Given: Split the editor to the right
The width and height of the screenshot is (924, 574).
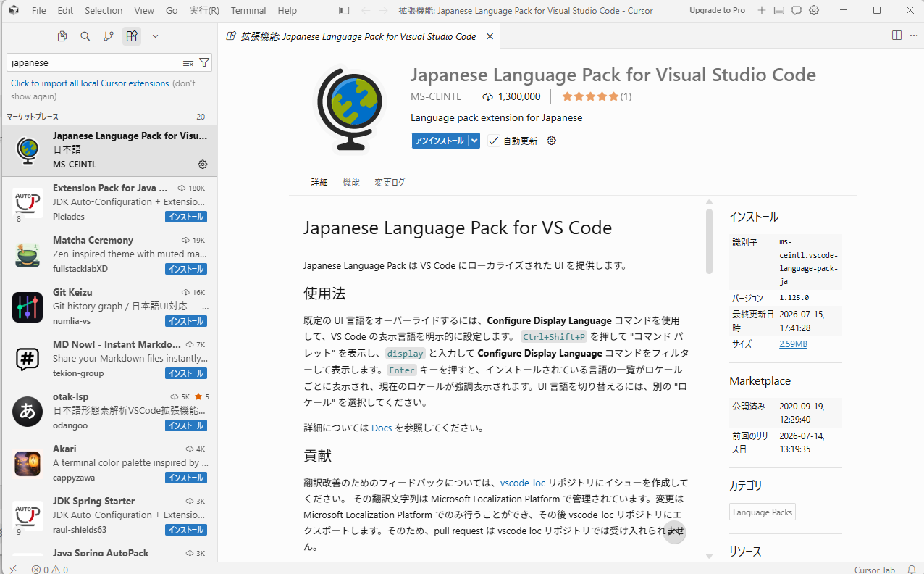Looking at the screenshot, I should [896, 36].
